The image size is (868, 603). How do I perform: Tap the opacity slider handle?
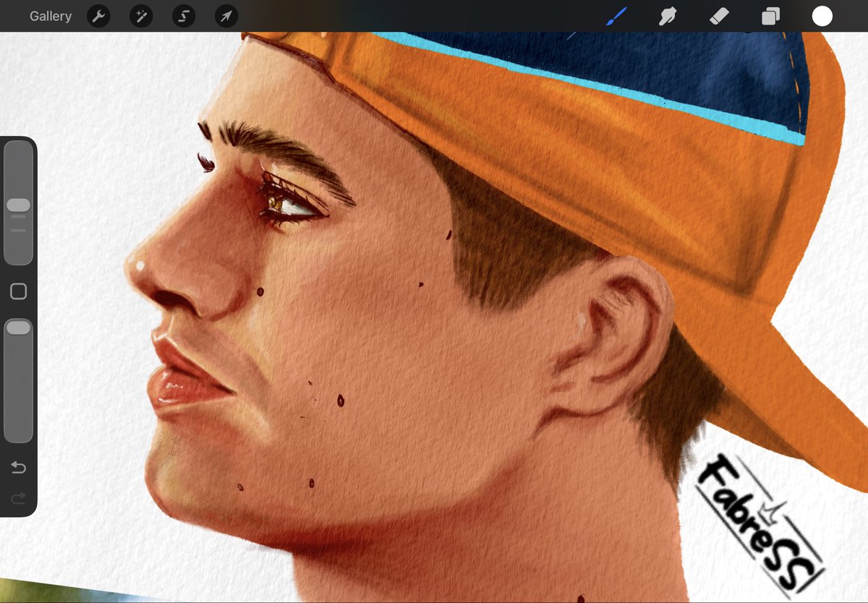pyautogui.click(x=18, y=327)
